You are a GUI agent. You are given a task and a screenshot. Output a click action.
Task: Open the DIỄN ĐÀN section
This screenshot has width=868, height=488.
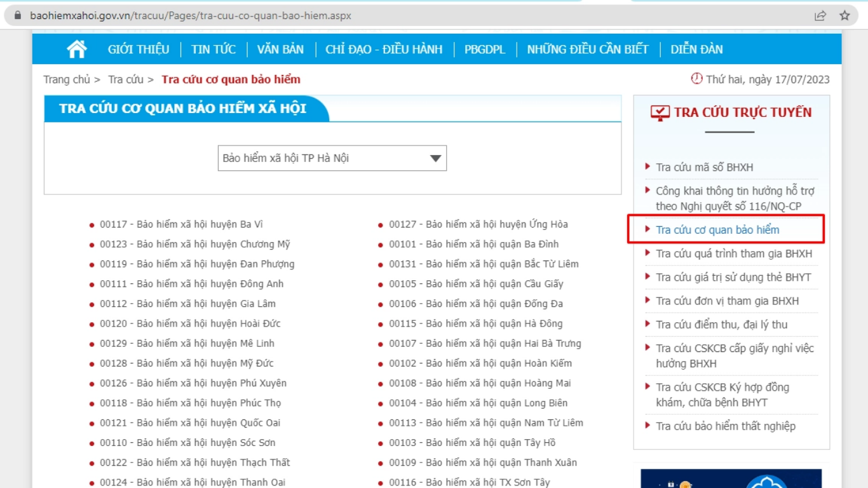696,48
